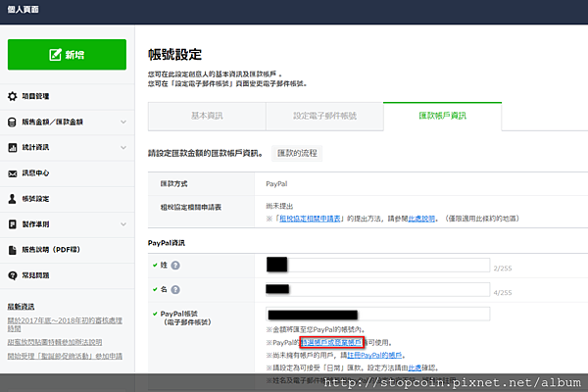This screenshot has width=588, height=392.
Task: Click the 個人頁面 header title
Action: [23, 10]
